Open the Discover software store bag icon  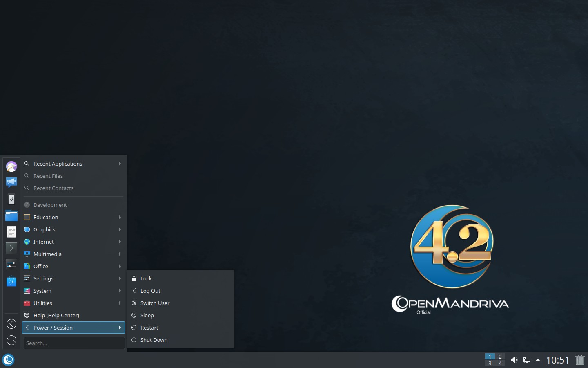11,281
